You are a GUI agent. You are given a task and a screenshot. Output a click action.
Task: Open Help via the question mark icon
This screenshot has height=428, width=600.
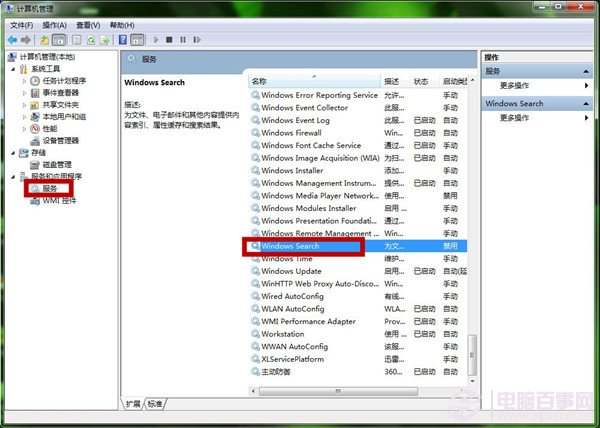(123, 40)
